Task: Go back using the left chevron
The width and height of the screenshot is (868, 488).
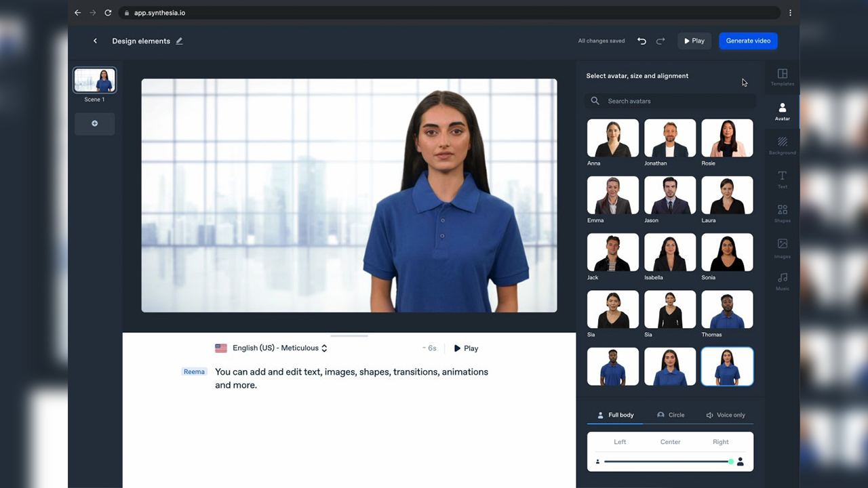Action: point(95,41)
